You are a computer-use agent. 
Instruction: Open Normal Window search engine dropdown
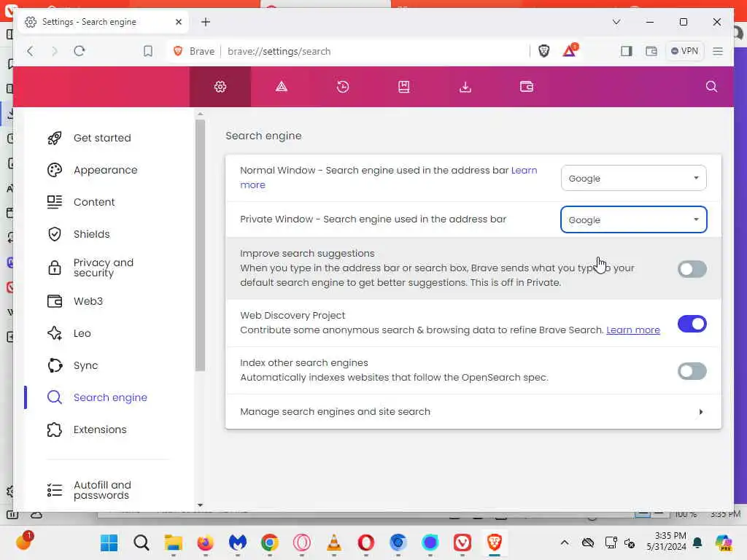tap(634, 178)
